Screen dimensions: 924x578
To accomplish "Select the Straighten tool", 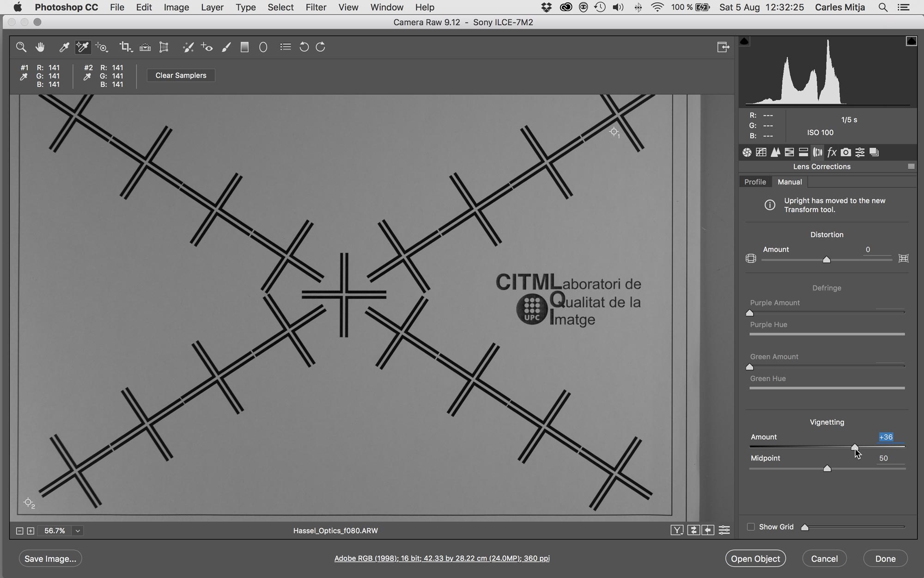I will coord(145,47).
